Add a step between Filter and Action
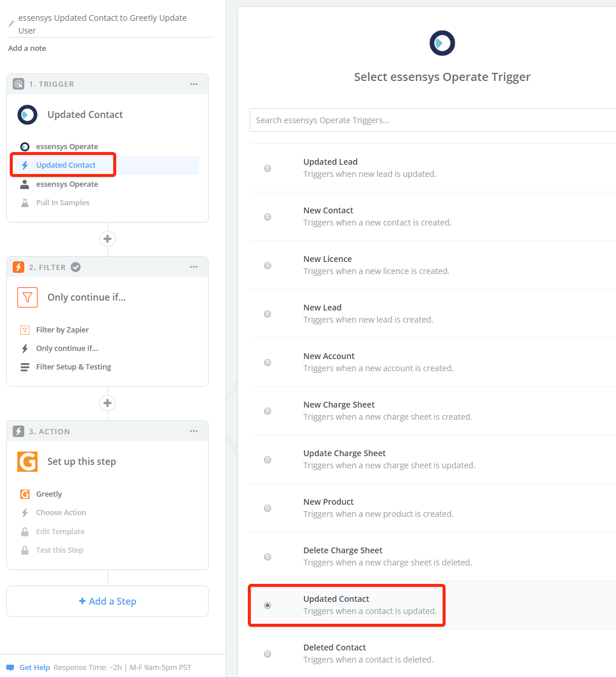This screenshot has width=616, height=677. click(107, 403)
